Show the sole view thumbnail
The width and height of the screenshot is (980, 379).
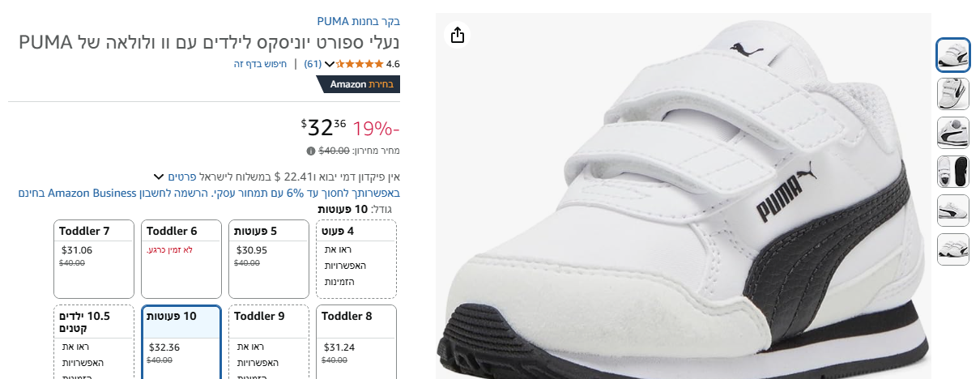coord(952,172)
